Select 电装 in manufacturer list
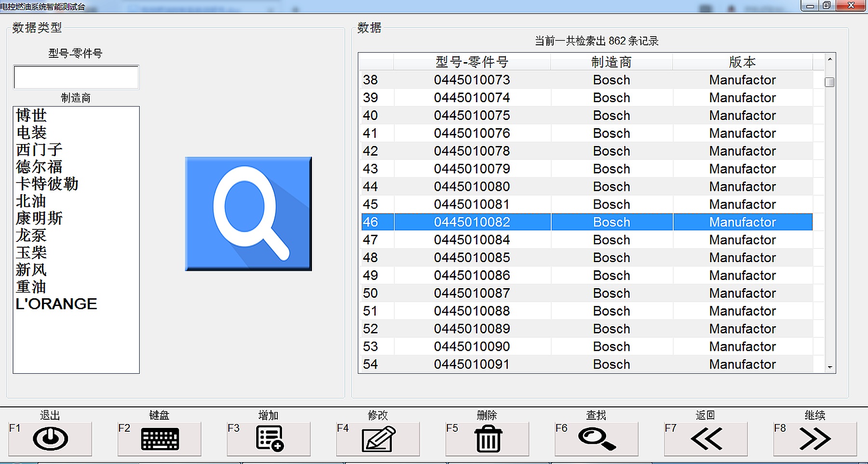Screen dimensions: 868x464 click(x=31, y=133)
